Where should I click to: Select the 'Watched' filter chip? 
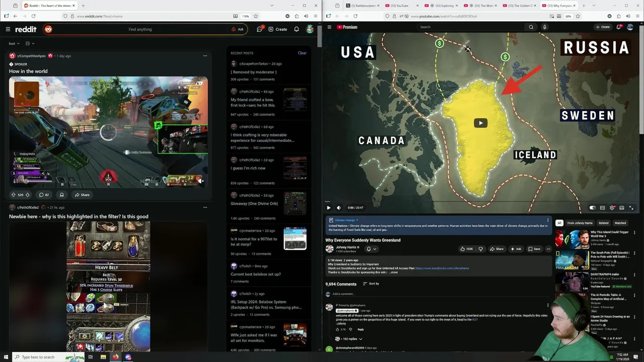tap(620, 223)
